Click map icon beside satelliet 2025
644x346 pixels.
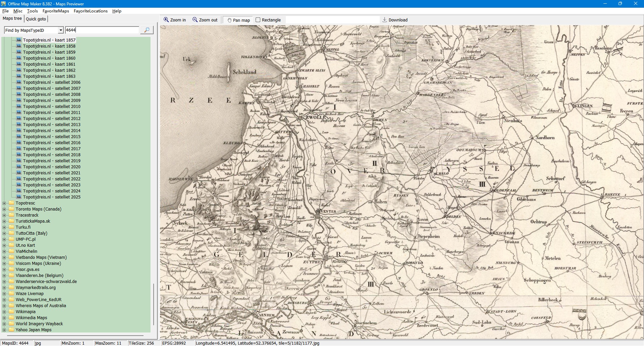[x=19, y=197]
